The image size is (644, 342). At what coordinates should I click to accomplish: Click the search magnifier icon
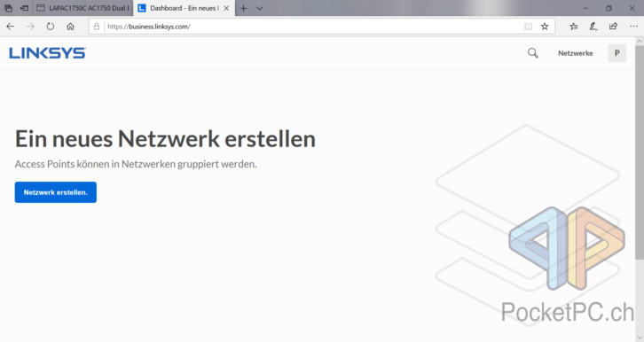click(x=533, y=53)
